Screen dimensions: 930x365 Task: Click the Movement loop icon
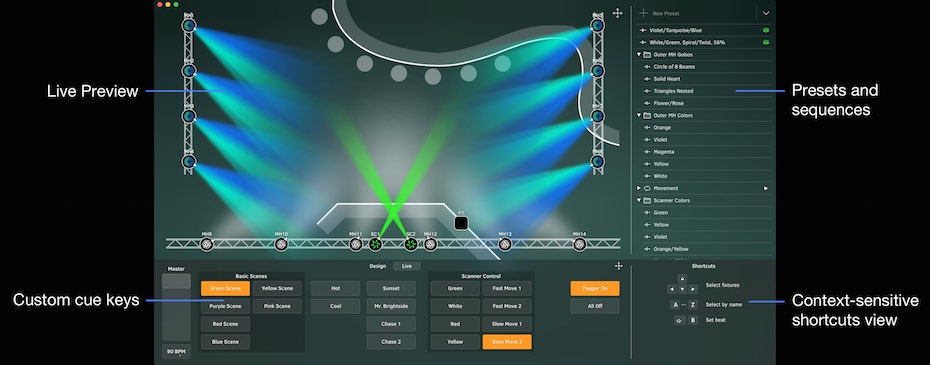pos(648,188)
